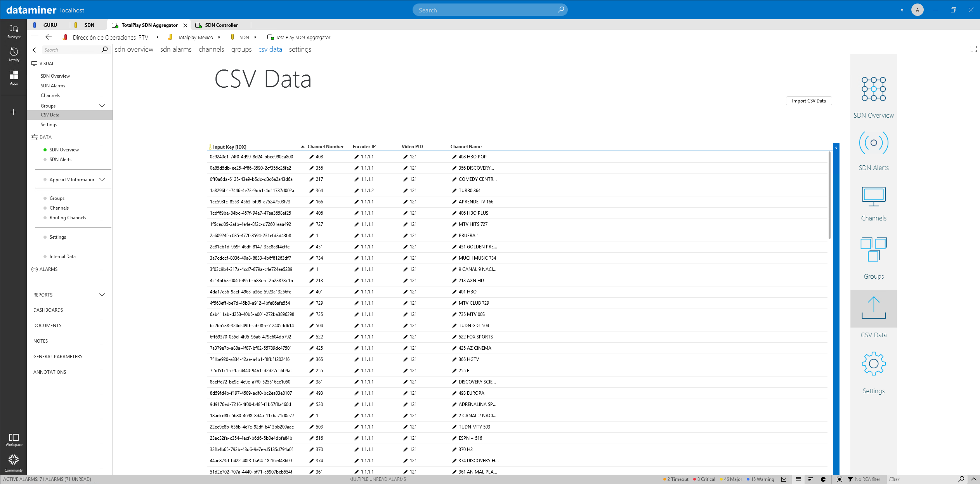Open DASHBOARDS in sidebar

(x=48, y=310)
